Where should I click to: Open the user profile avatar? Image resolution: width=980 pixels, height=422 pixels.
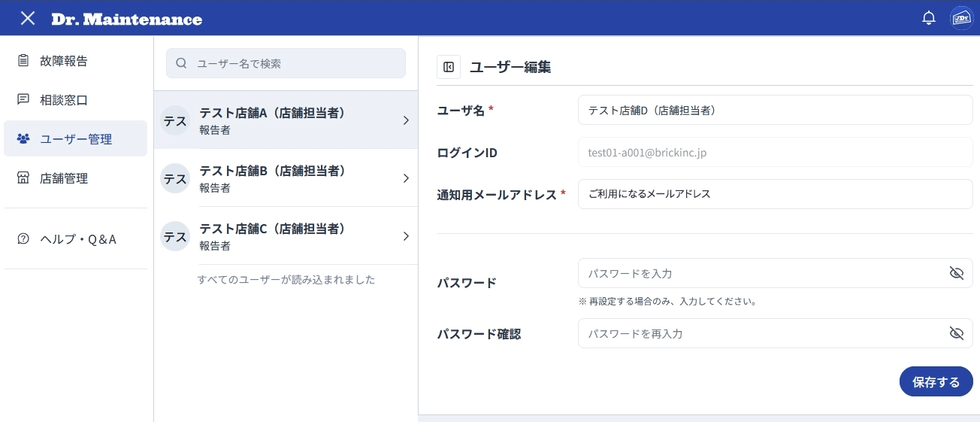[962, 18]
